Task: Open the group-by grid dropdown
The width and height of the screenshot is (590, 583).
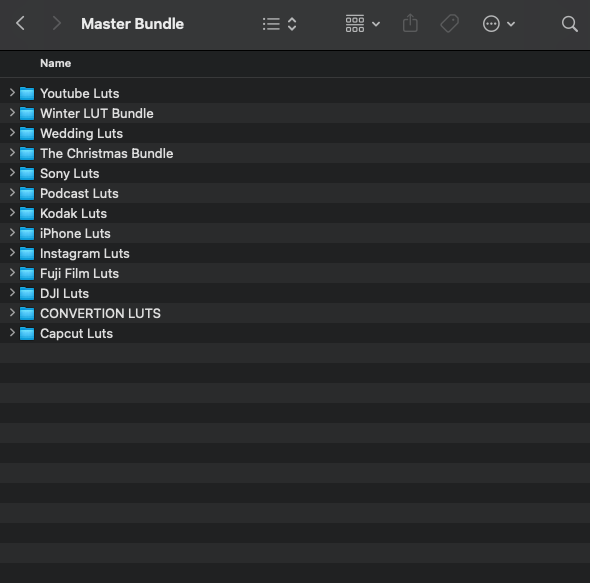Action: click(362, 24)
